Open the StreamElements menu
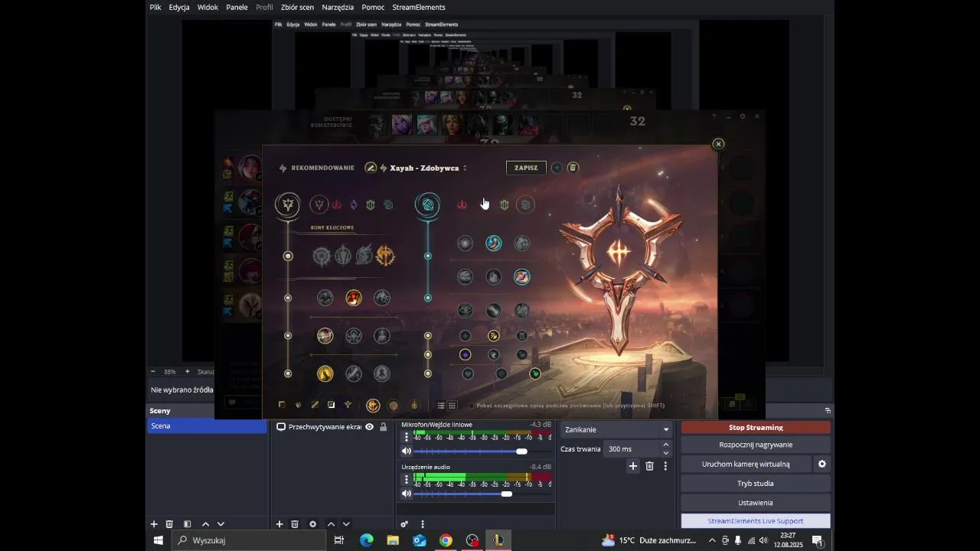The width and height of the screenshot is (980, 551). [x=419, y=7]
